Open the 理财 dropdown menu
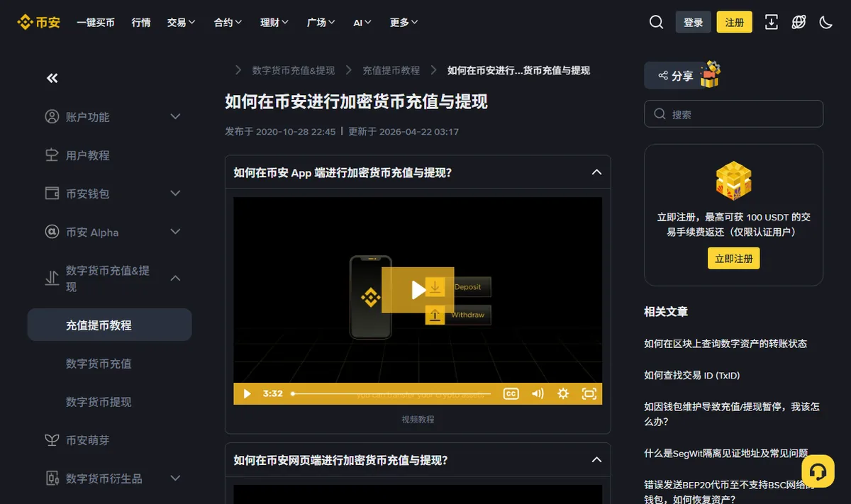Image resolution: width=851 pixels, height=504 pixels. tap(274, 22)
